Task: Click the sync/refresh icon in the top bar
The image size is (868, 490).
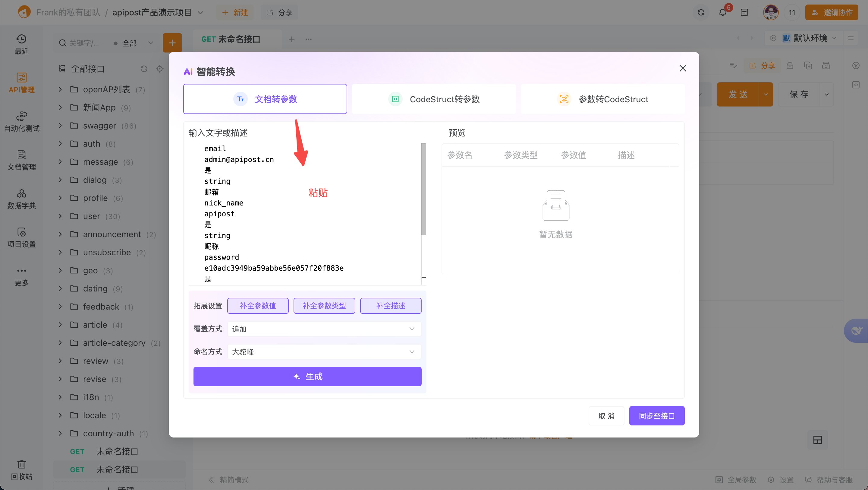Action: 701,12
